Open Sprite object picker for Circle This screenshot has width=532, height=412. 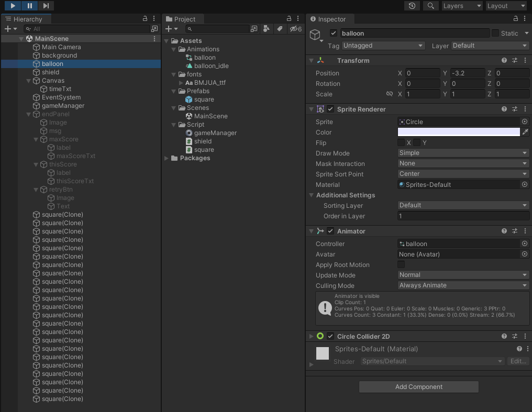click(x=525, y=121)
